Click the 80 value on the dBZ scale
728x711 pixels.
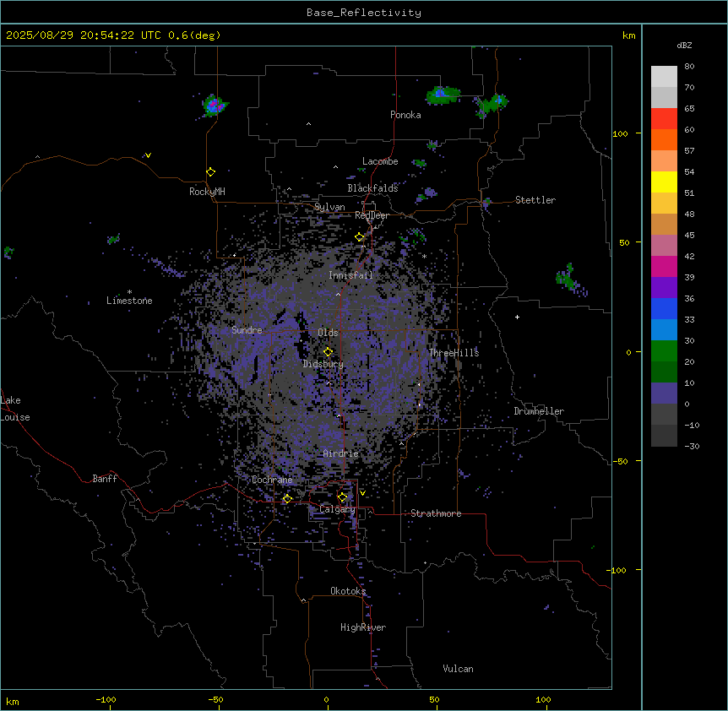(689, 67)
